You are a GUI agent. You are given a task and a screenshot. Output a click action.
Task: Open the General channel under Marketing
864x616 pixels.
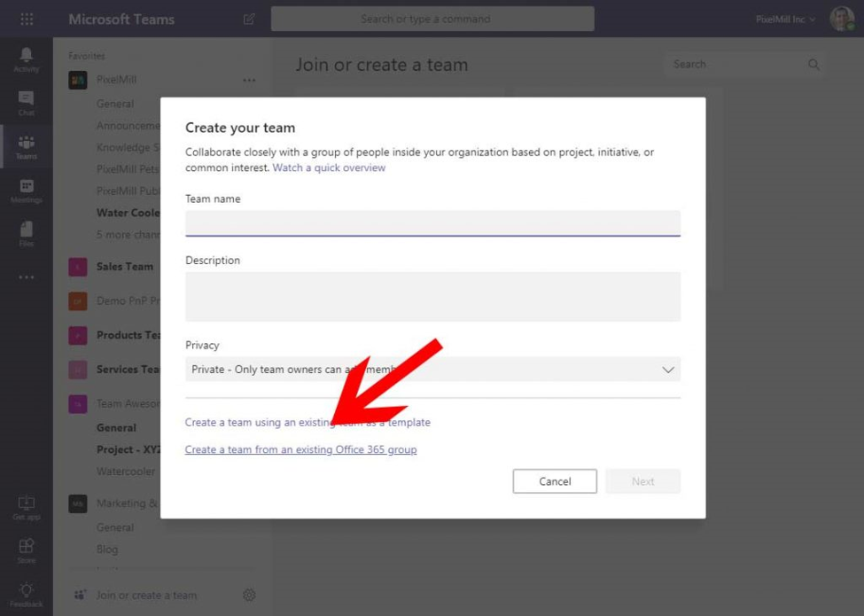[x=115, y=527]
